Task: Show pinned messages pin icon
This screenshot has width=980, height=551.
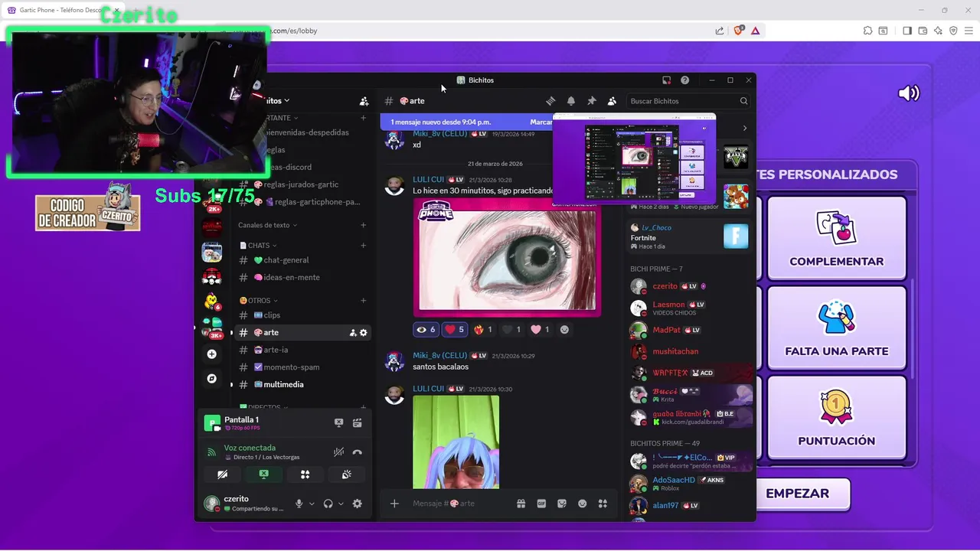Action: click(592, 101)
